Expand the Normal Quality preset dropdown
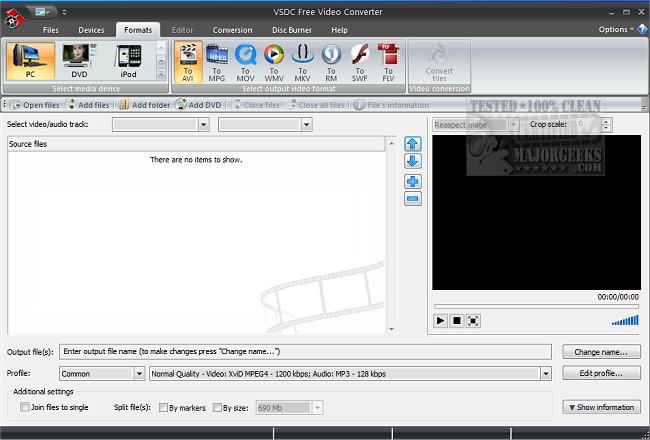 point(546,374)
